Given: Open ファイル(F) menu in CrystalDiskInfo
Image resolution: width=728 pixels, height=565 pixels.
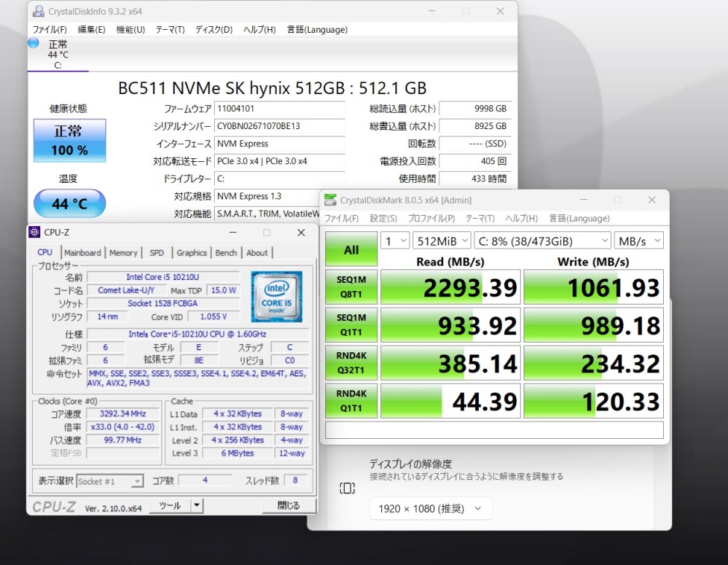Looking at the screenshot, I should tap(49, 30).
